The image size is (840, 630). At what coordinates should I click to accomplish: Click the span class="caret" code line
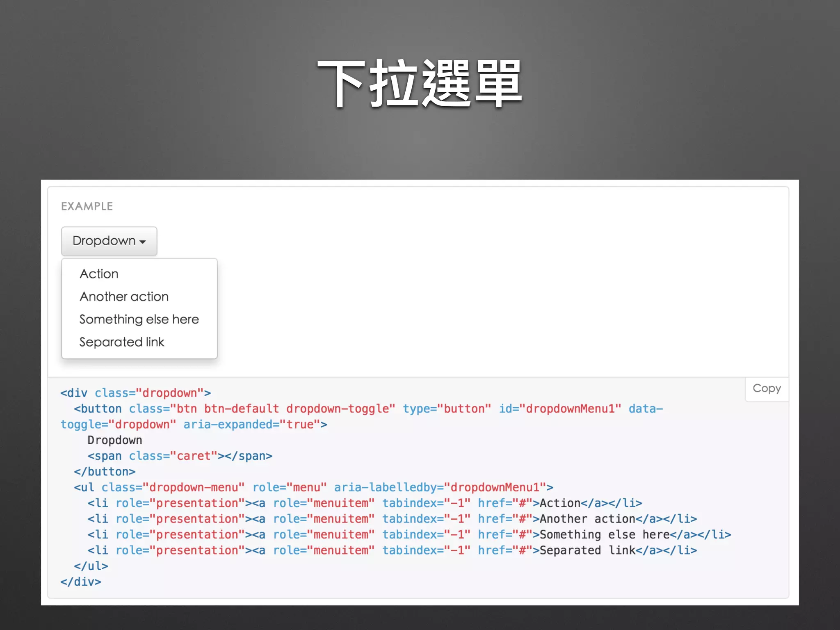(x=180, y=456)
